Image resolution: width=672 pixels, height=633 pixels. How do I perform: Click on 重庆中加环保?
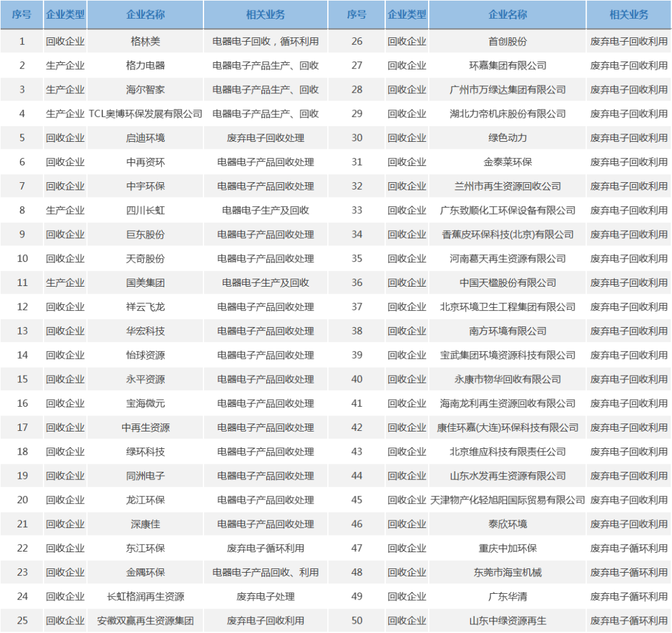[508, 548]
